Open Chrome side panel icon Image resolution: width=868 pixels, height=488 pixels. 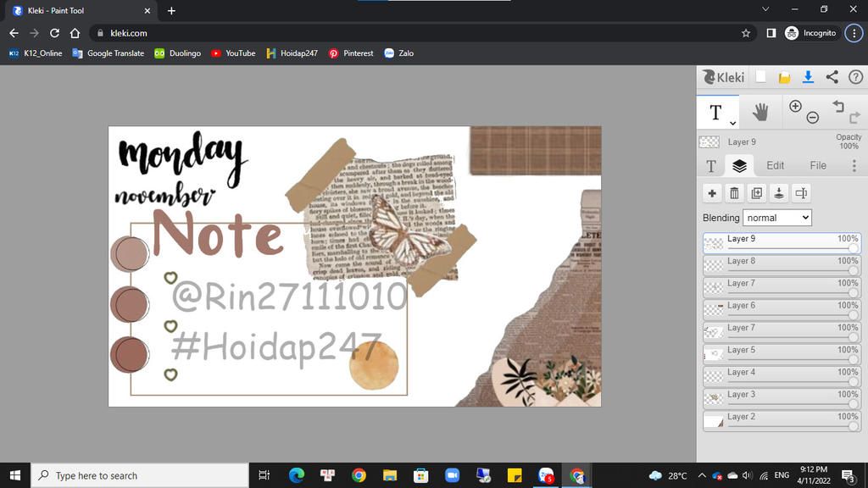tap(771, 33)
